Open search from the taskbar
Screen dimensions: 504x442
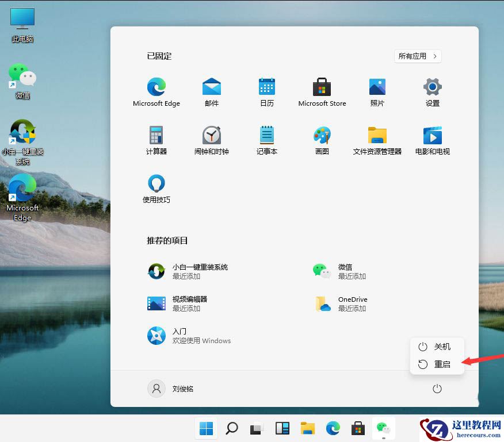pos(231,428)
